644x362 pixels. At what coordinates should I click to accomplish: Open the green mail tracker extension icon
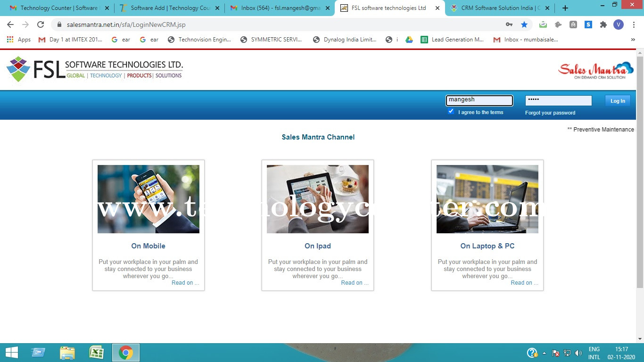click(543, 25)
